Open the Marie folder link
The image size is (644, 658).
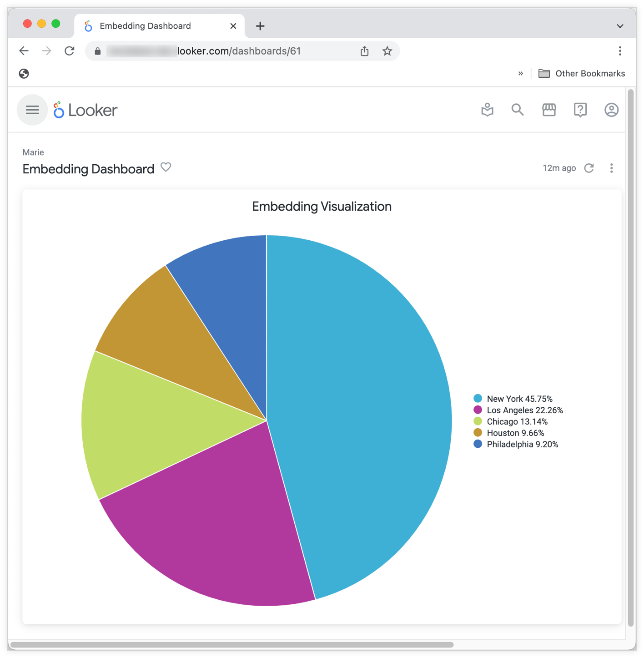point(33,152)
